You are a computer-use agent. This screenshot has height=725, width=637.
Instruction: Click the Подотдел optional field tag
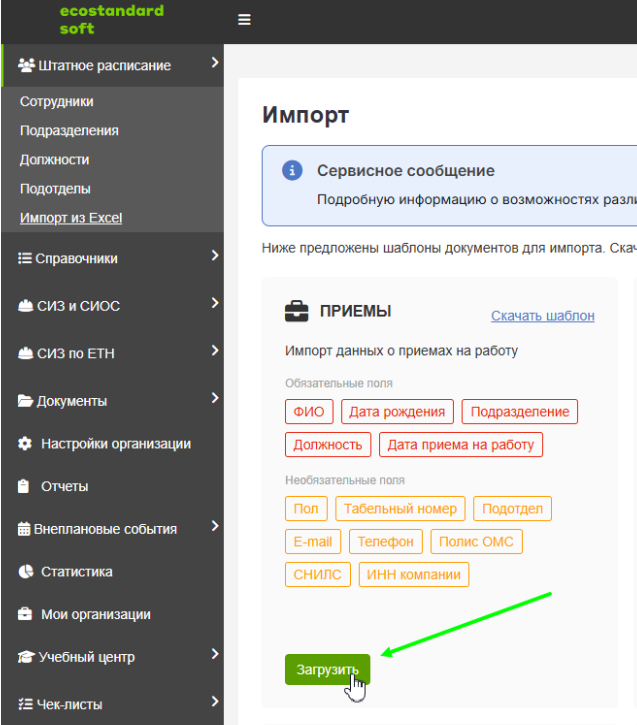coord(512,509)
